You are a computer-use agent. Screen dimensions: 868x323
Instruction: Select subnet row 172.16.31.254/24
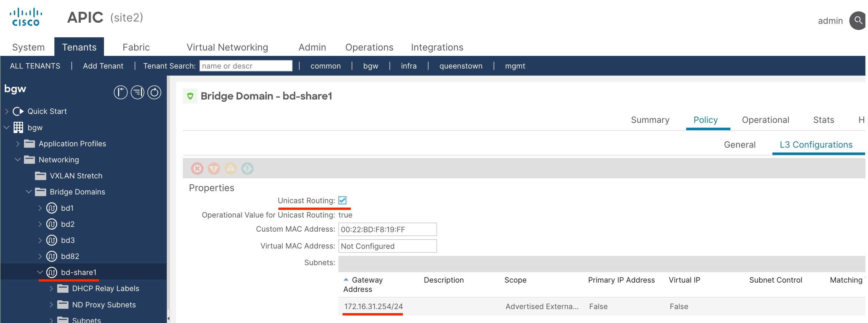pos(602,306)
